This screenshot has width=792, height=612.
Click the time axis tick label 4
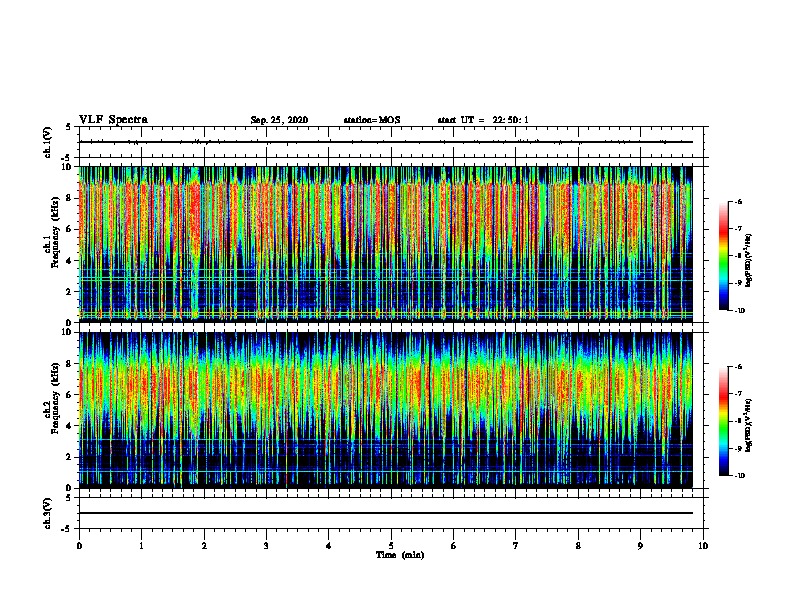(x=329, y=546)
